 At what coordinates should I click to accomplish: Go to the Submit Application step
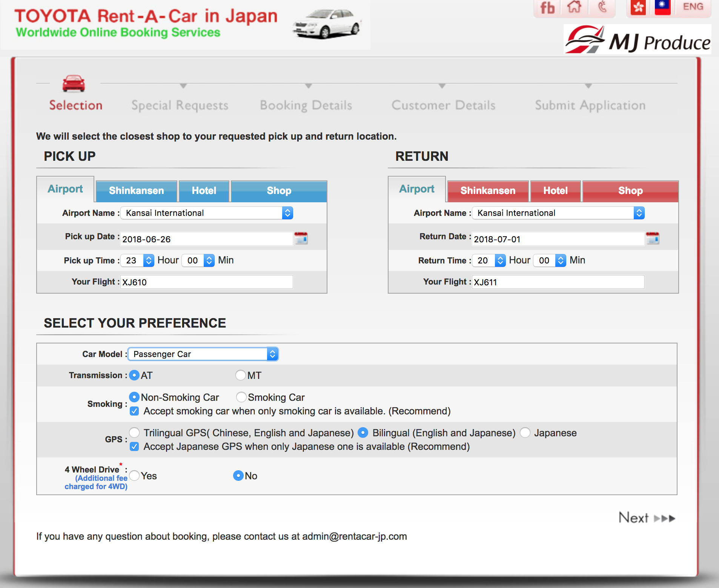(x=590, y=105)
